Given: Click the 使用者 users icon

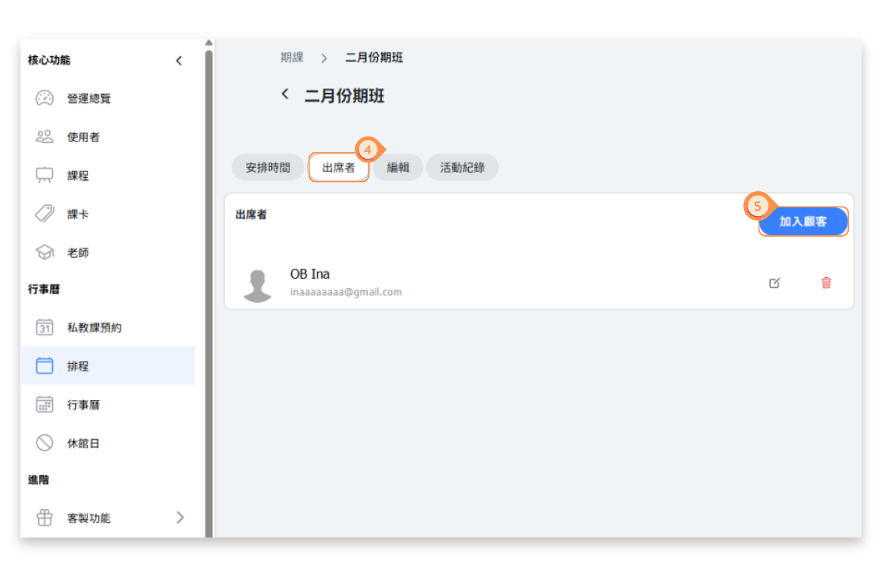Looking at the screenshot, I should click(x=45, y=137).
